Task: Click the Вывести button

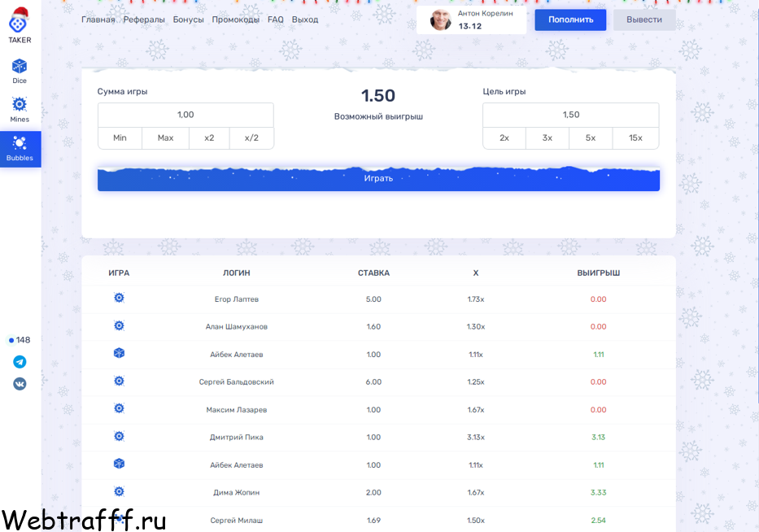Action: [x=644, y=20]
